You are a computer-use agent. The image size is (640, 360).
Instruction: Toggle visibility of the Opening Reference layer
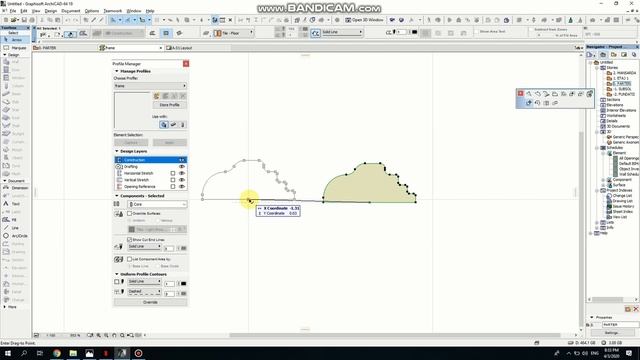(182, 186)
